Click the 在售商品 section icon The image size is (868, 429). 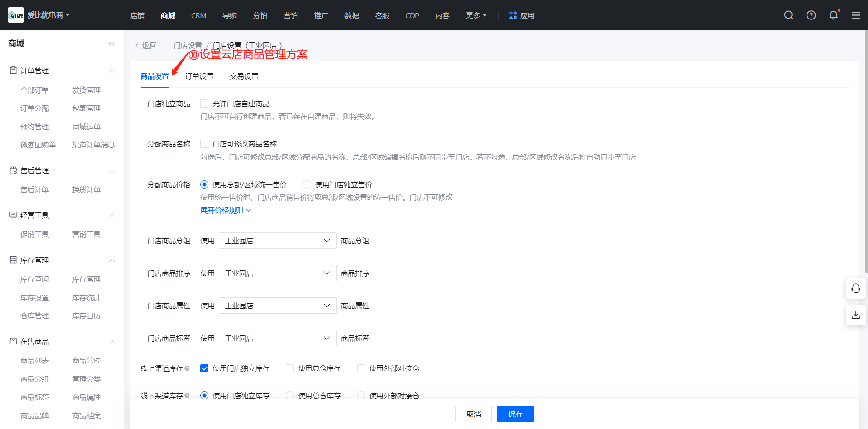(14, 341)
